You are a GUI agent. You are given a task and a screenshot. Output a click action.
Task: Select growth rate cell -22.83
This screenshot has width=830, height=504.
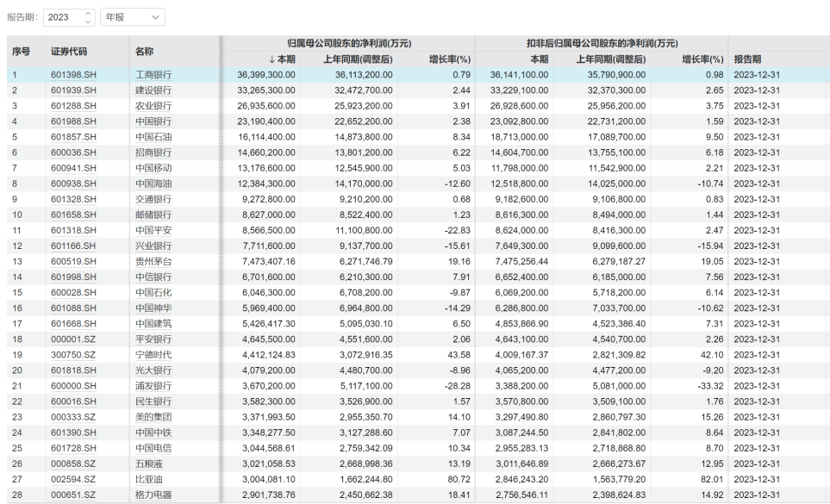458,230
